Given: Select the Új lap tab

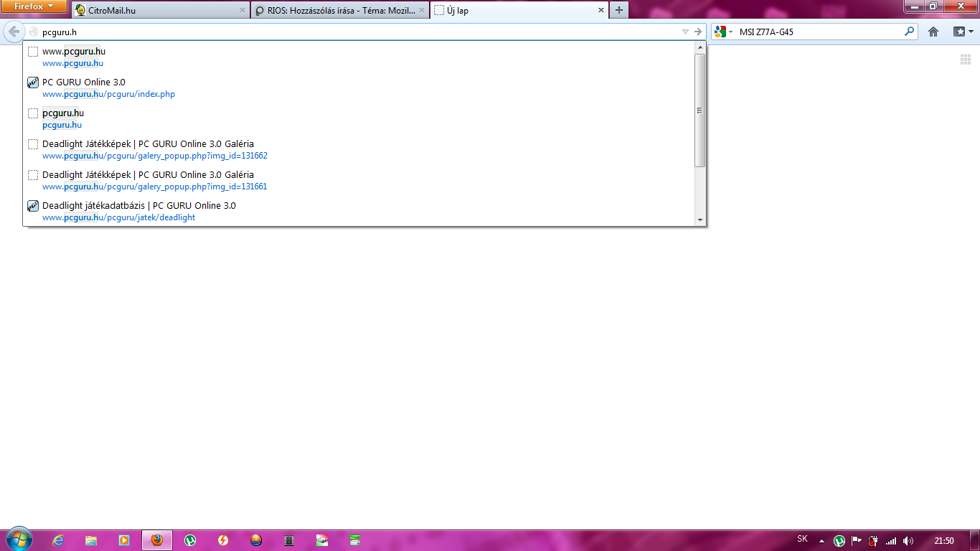Looking at the screenshot, I should (x=519, y=10).
